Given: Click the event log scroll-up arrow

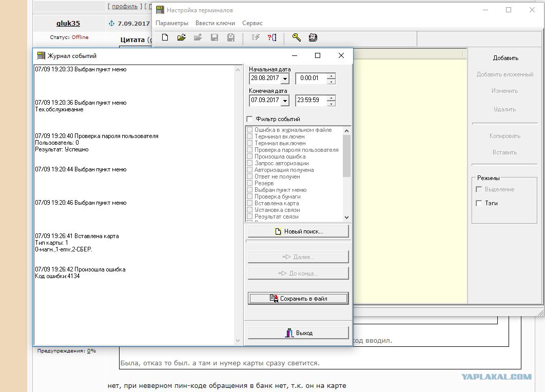Looking at the screenshot, I should pyautogui.click(x=238, y=70).
